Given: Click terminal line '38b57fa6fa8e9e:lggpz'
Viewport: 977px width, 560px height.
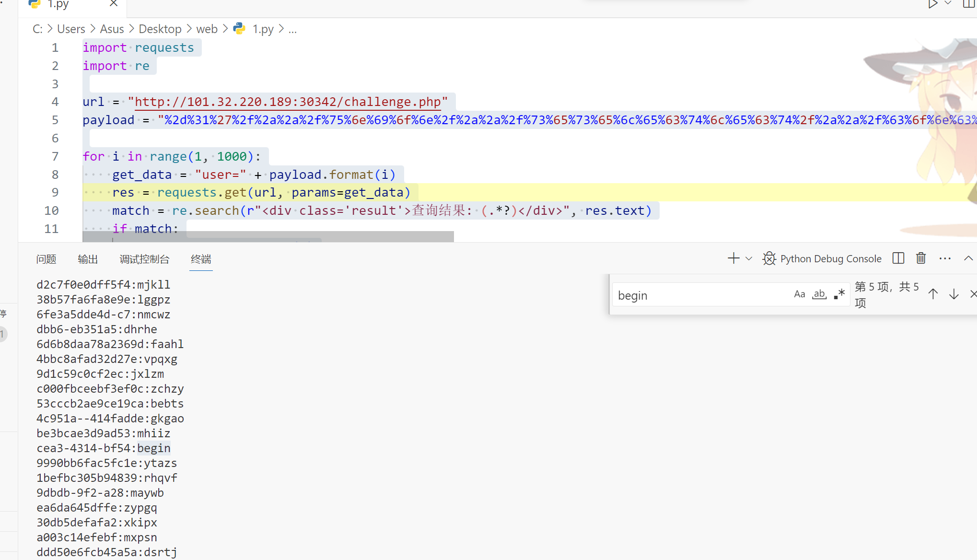Looking at the screenshot, I should (x=103, y=300).
